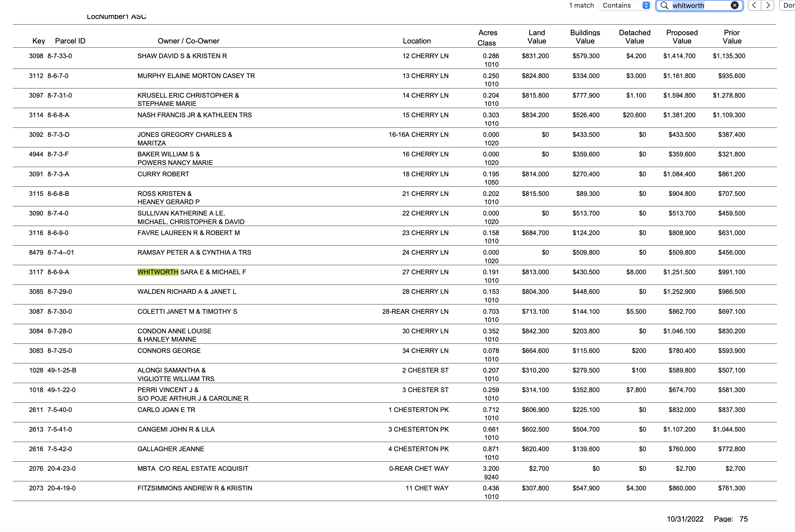The height and width of the screenshot is (532, 795).
Task: Select owner WALDEN RICHARD A & JANET L
Action: tap(187, 292)
